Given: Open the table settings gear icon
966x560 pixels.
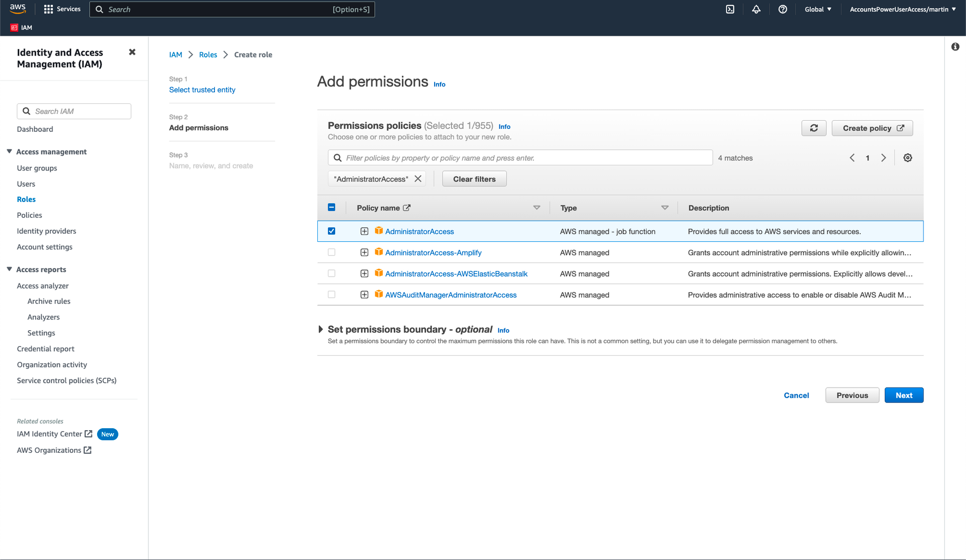Looking at the screenshot, I should [908, 157].
